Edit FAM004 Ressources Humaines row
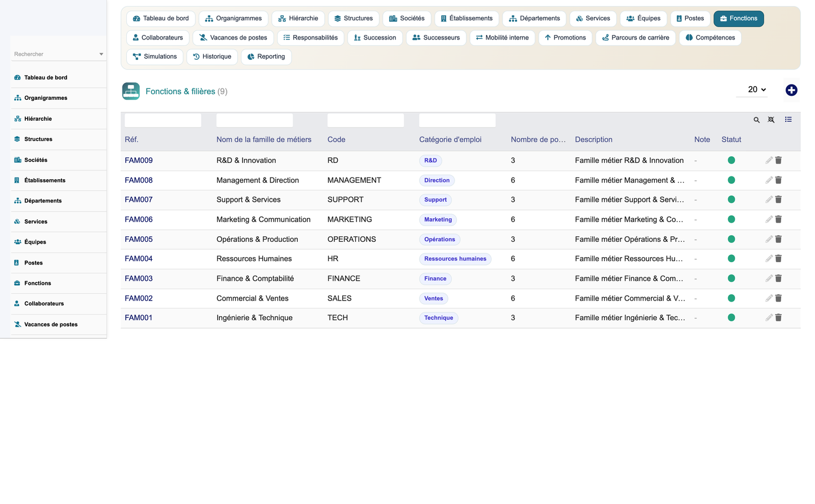815x504 pixels. tap(769, 259)
